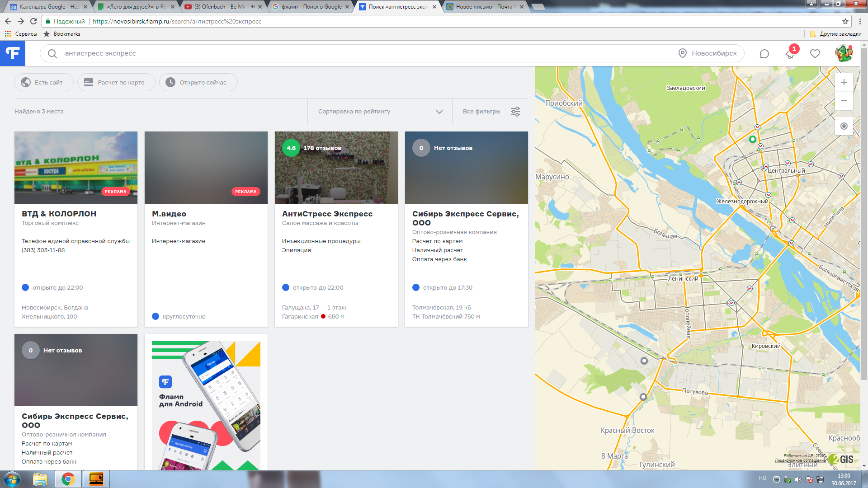Open Все фильтры panel
Viewport: 868px width, 488px height.
[x=491, y=112]
